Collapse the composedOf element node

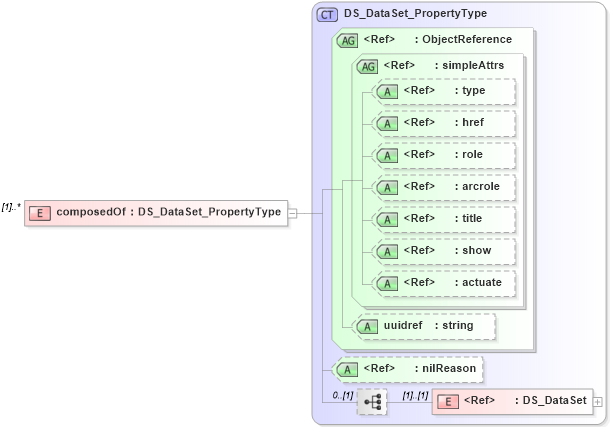(x=292, y=213)
